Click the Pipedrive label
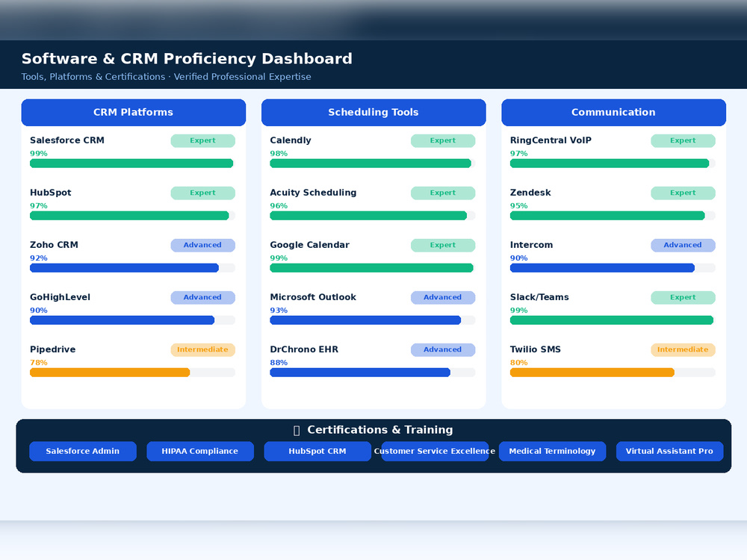This screenshot has width=747, height=560. [53, 349]
